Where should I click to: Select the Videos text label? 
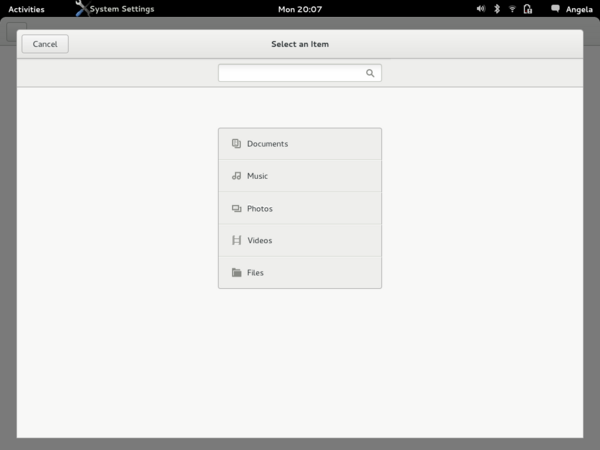pyautogui.click(x=260, y=240)
